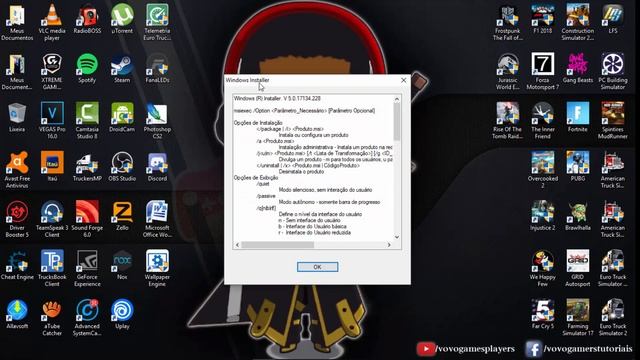Open TruckersMP shortcut
640x360 pixels.
pyautogui.click(x=87, y=167)
